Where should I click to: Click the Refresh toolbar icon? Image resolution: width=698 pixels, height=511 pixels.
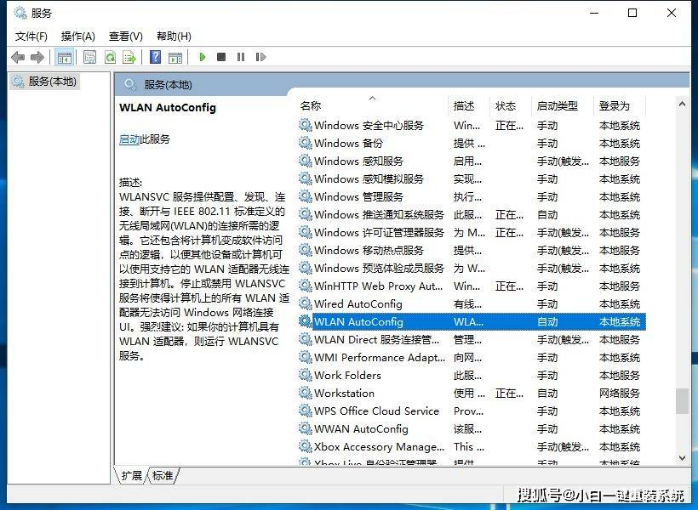[x=110, y=57]
